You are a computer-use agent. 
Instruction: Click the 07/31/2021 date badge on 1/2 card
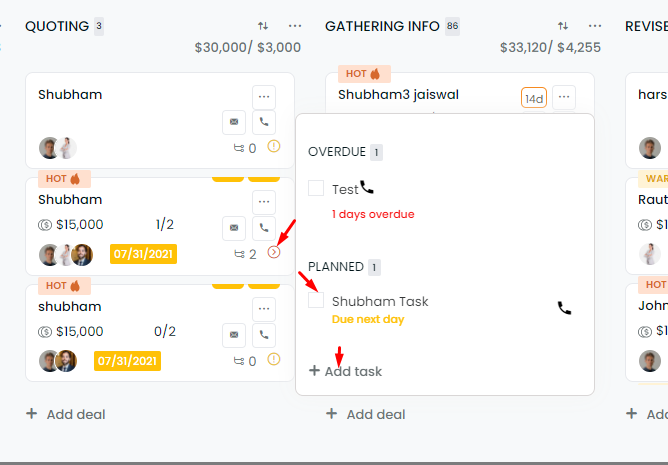click(143, 254)
